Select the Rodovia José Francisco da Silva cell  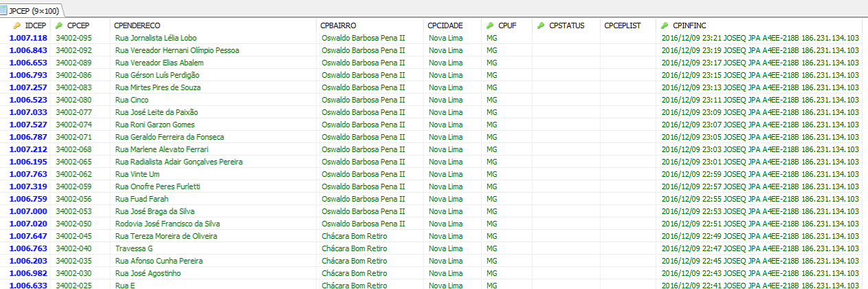pyautogui.click(x=168, y=224)
